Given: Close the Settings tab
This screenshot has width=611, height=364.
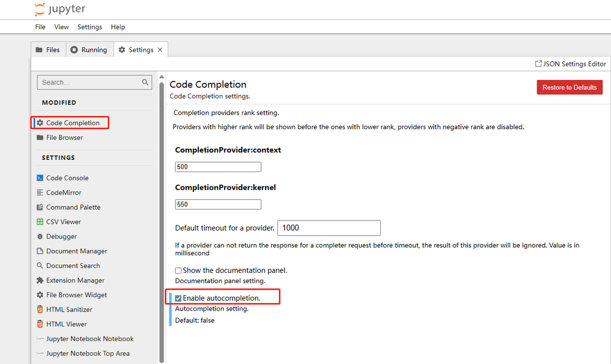Looking at the screenshot, I should pos(160,50).
